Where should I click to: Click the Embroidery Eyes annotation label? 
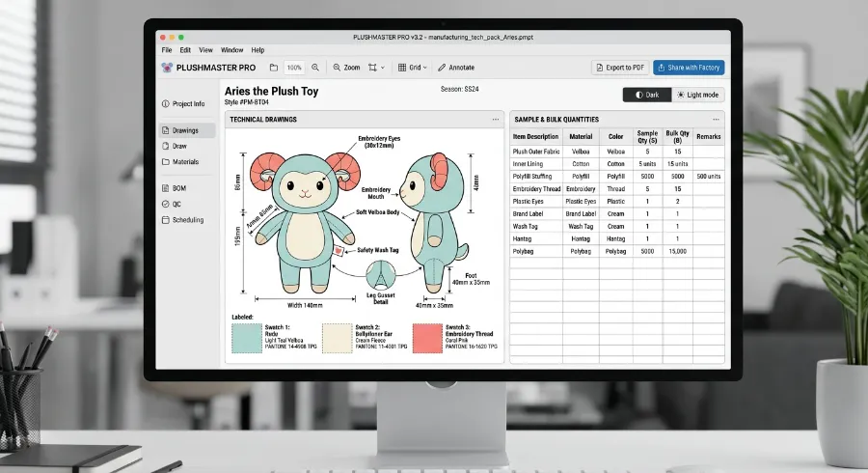(x=379, y=142)
